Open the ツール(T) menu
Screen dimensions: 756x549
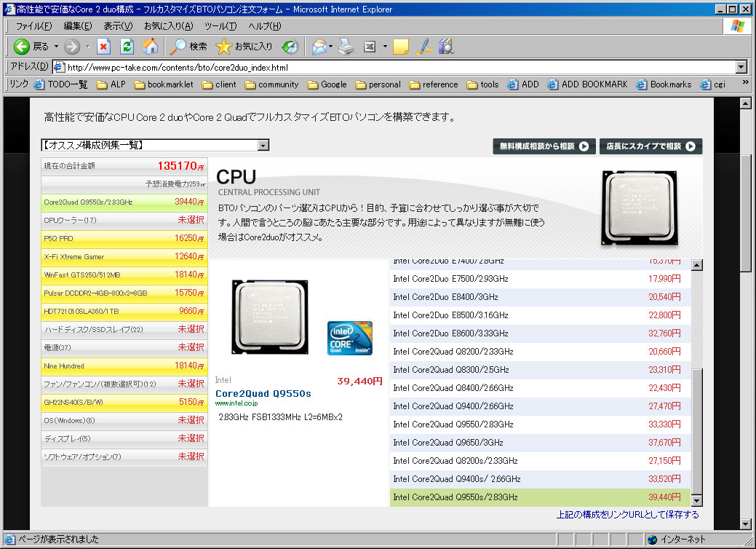(220, 26)
